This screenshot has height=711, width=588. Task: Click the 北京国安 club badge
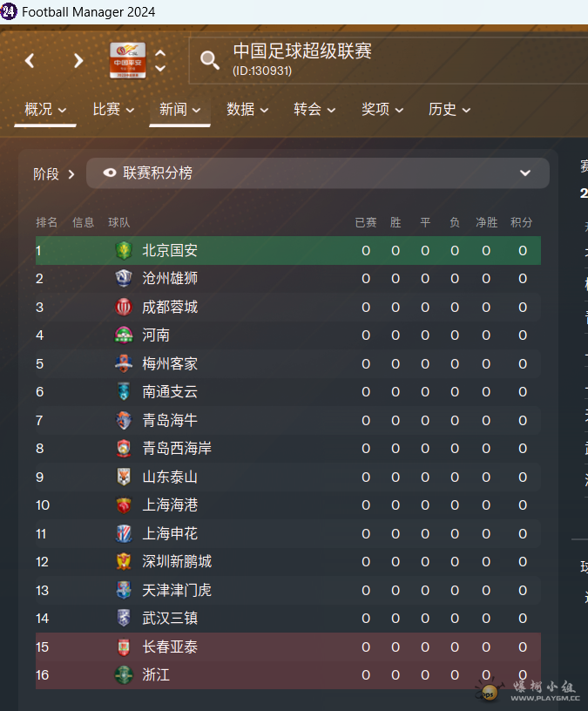(x=123, y=250)
